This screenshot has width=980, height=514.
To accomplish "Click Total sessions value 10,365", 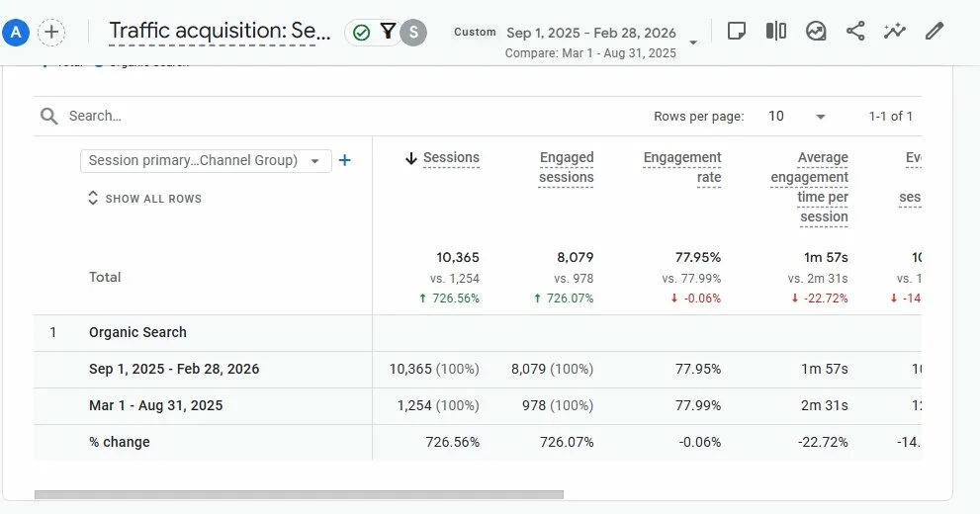I will click(x=458, y=257).
